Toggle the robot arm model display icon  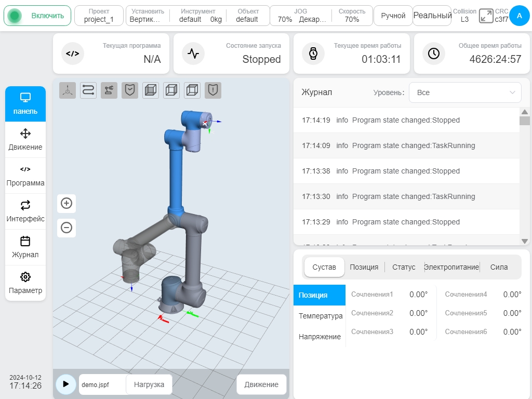click(x=109, y=90)
